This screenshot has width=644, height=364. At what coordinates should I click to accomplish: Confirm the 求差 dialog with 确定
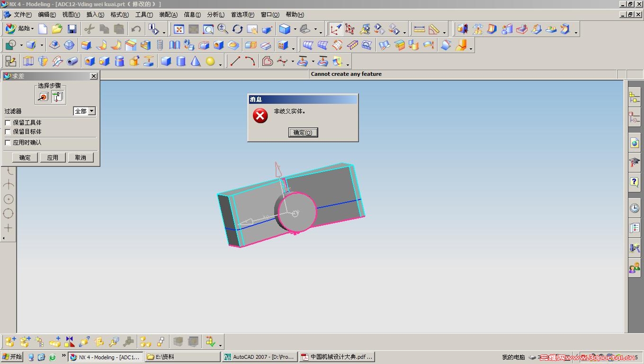25,157
